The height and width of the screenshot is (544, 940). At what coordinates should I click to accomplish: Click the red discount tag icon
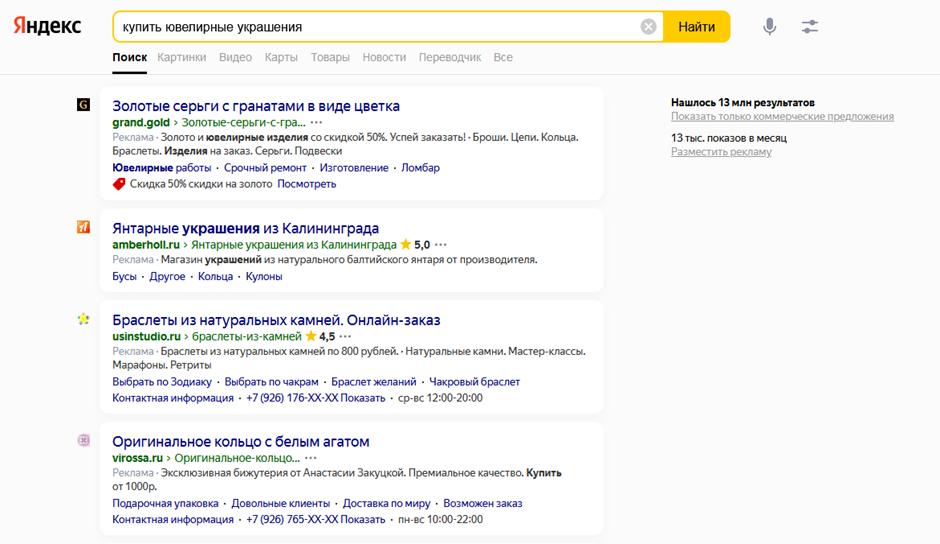pyautogui.click(x=119, y=184)
